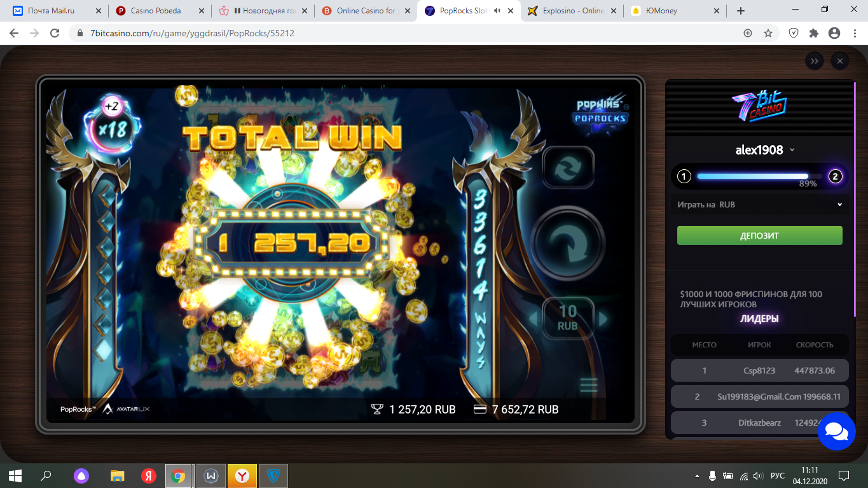This screenshot has width=868, height=488.
Task: Switch to the Casino Pobeda tab
Action: 159,11
